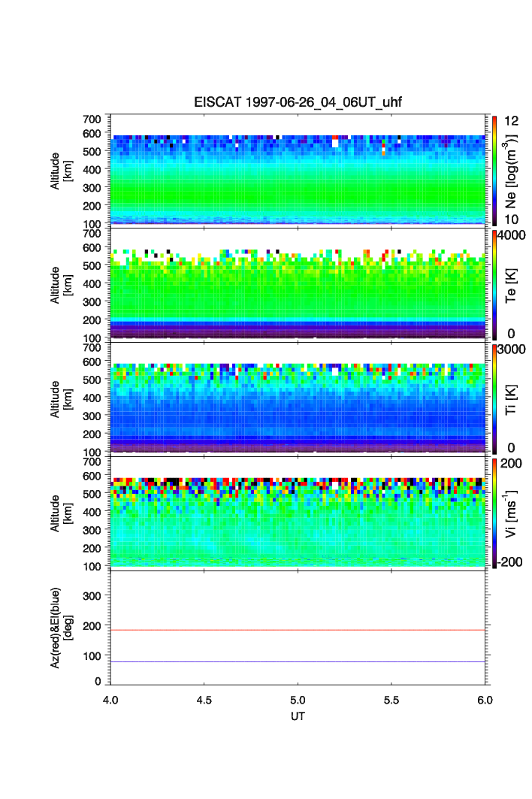Viewport: 532px width, 799px height.
Task: Click the 5.0 tick on UT axis
Action: (x=298, y=700)
